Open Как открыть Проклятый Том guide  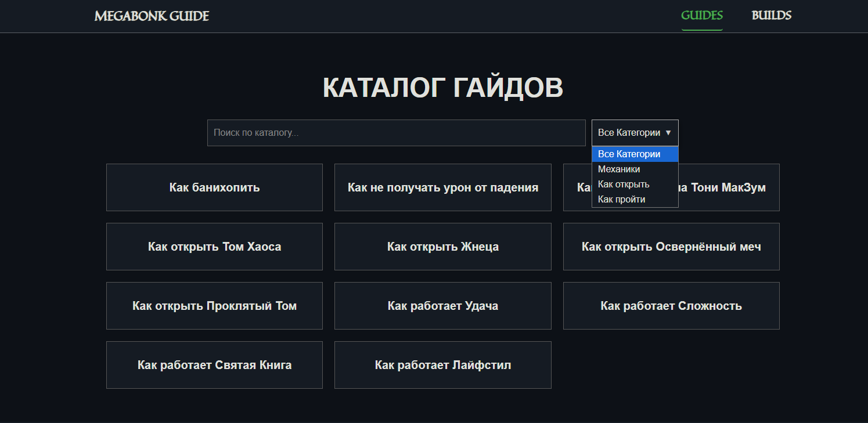click(214, 306)
